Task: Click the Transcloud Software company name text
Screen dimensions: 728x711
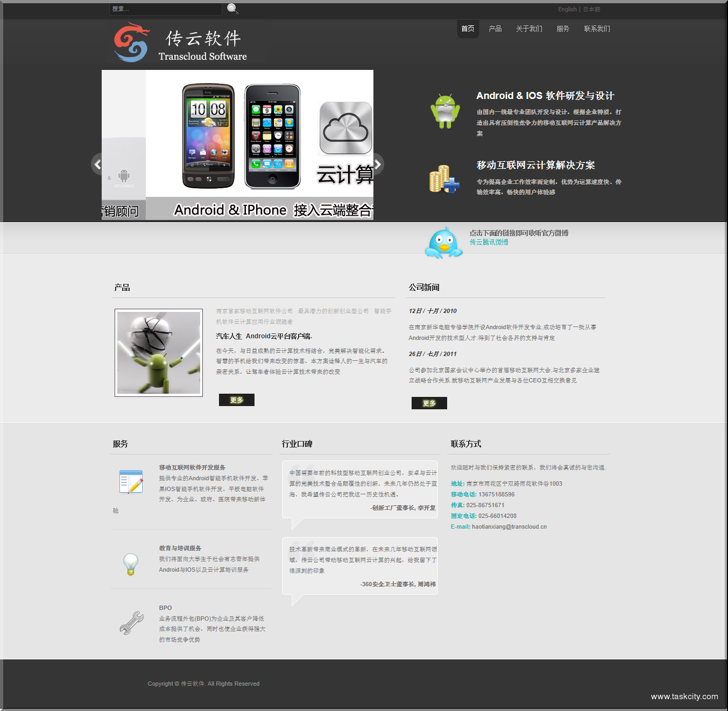Action: click(203, 56)
